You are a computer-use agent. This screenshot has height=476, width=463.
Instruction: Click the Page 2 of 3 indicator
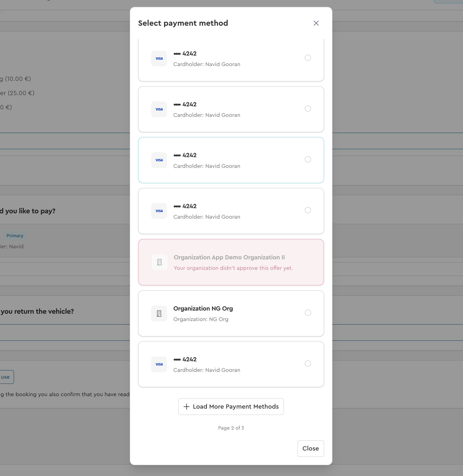[231, 428]
